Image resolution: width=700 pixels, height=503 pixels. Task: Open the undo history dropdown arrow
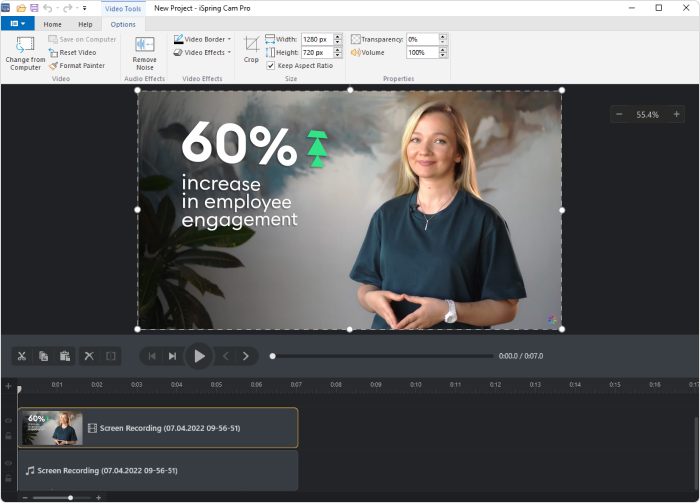[x=58, y=8]
